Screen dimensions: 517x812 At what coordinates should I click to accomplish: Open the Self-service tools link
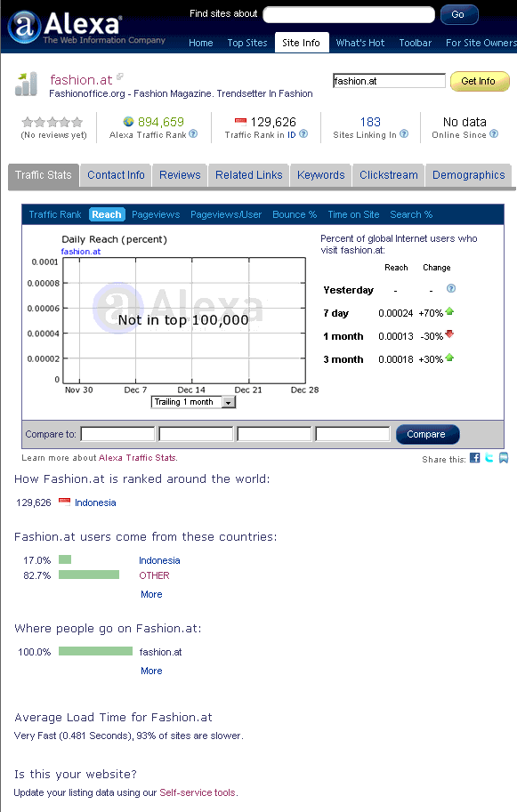[198, 792]
